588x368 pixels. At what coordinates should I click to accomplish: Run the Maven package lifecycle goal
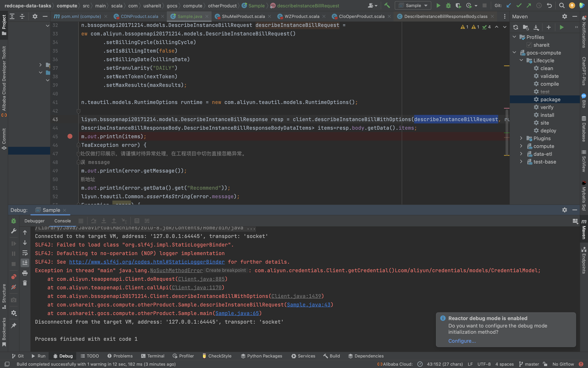[550, 99]
